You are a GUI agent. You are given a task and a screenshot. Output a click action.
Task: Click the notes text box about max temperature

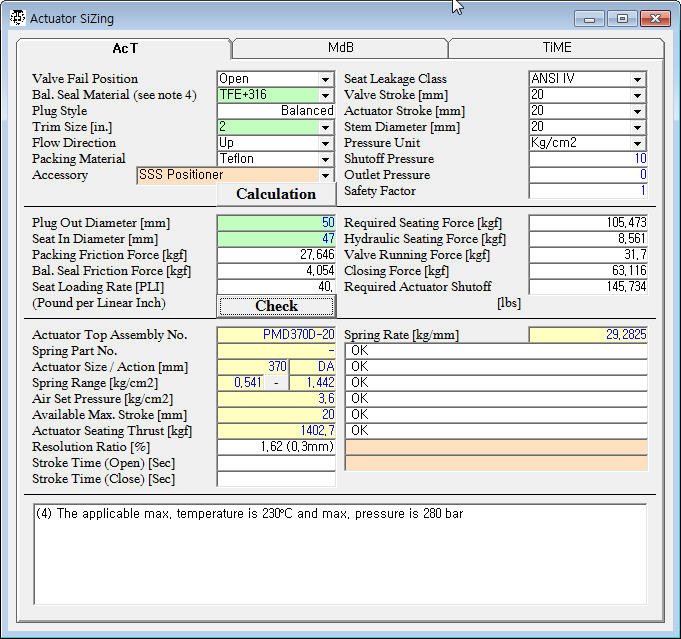tap(340, 554)
